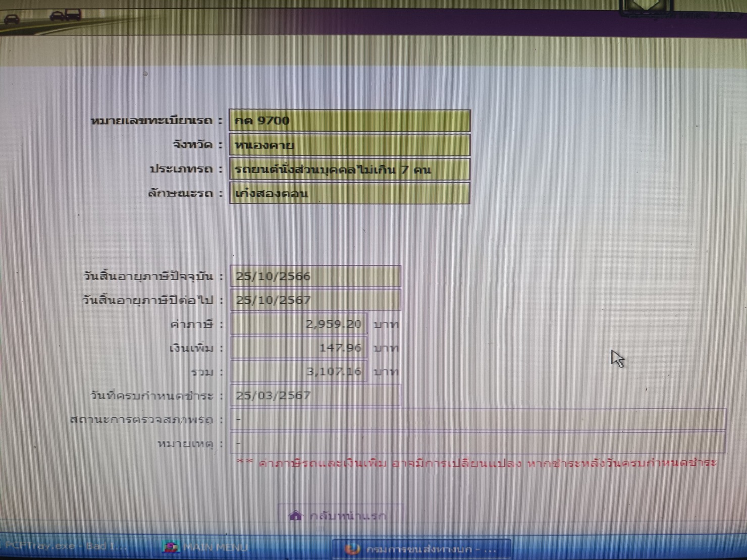Viewport: 747px width, 560px height.
Task: Select the tax amount field 2,959.20
Action: [x=298, y=323]
